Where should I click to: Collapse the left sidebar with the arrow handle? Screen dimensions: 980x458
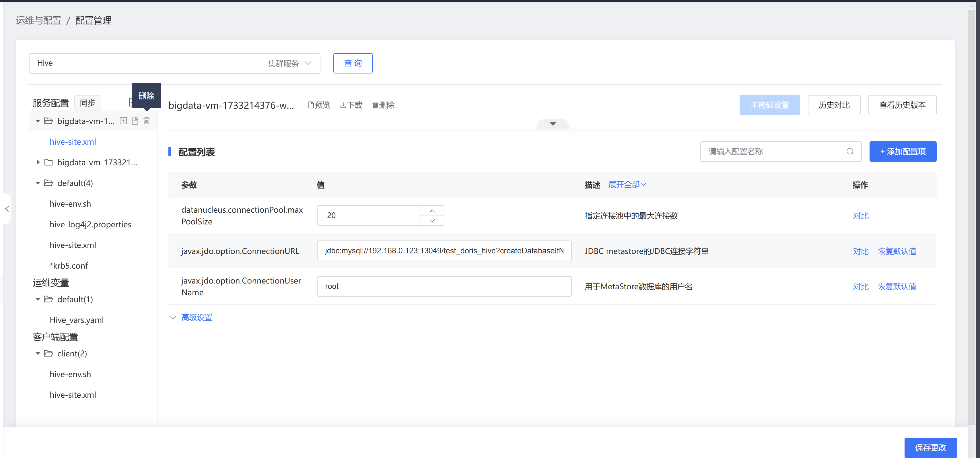click(7, 208)
